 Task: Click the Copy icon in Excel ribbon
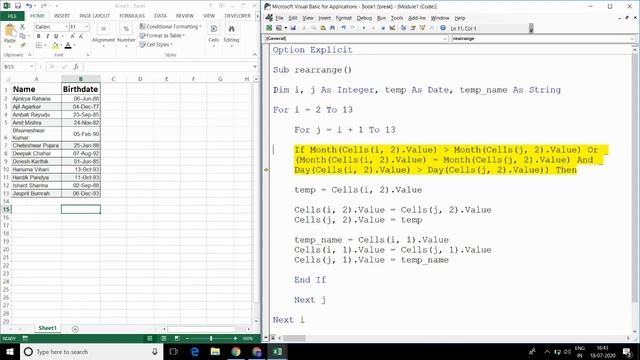(22, 36)
